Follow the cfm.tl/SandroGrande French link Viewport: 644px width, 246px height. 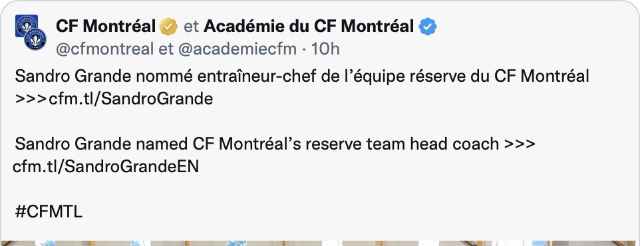pyautogui.click(x=131, y=99)
